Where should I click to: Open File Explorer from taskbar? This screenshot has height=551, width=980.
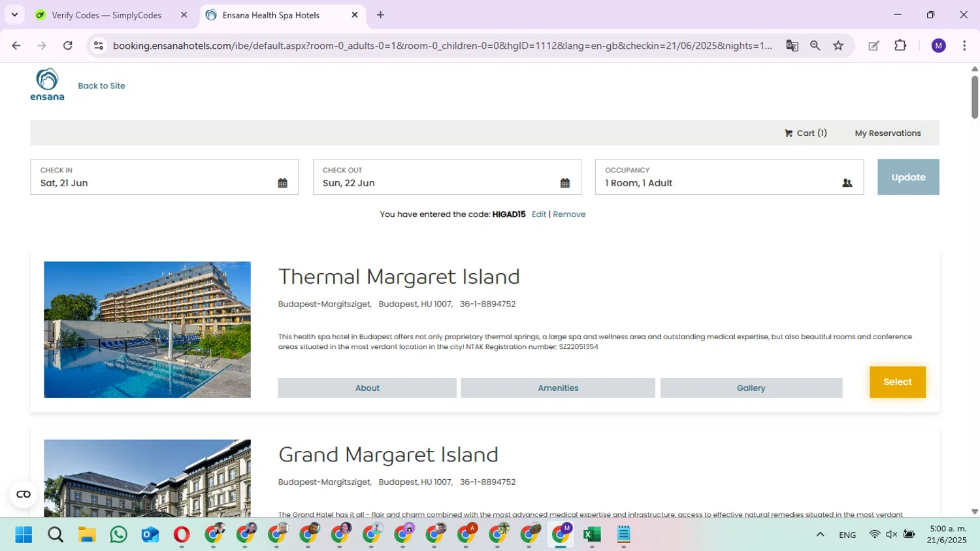click(87, 535)
